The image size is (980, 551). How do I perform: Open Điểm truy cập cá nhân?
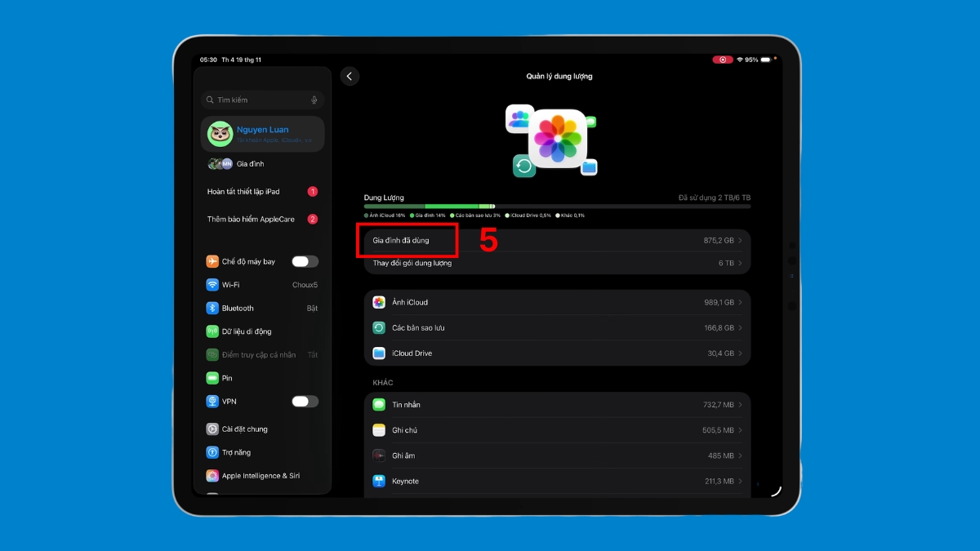pyautogui.click(x=262, y=355)
